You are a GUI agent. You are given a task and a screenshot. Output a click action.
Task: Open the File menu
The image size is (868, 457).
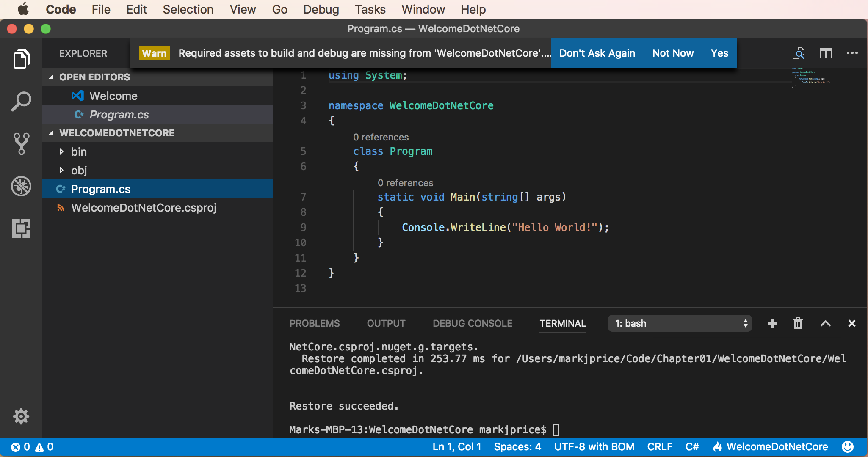pos(101,9)
